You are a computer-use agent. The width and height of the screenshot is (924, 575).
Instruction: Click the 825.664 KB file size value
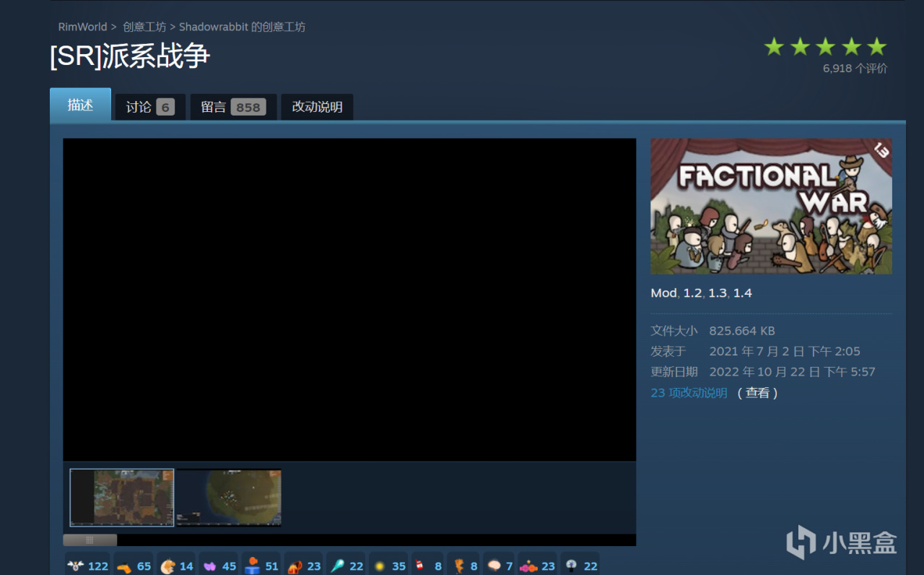tap(742, 331)
